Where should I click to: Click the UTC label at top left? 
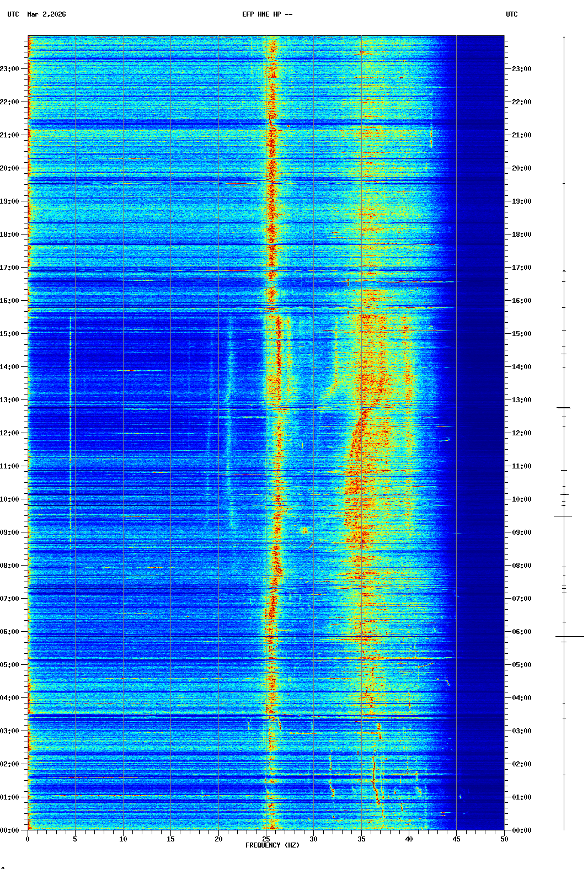point(13,14)
